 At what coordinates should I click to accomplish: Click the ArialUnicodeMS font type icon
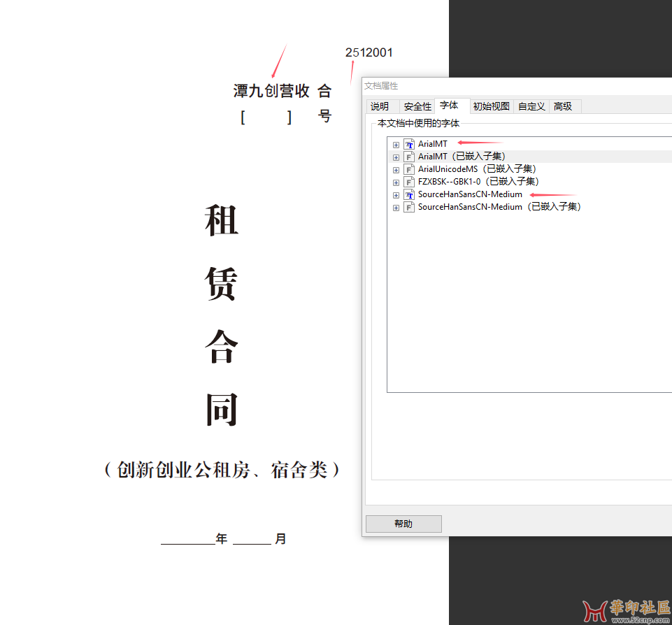[409, 169]
